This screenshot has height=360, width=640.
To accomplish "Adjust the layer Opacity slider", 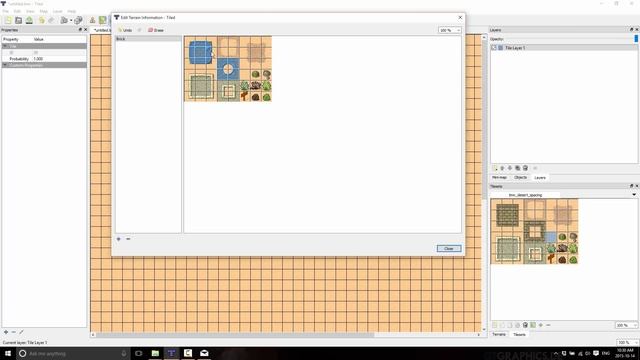I will pyautogui.click(x=636, y=39).
